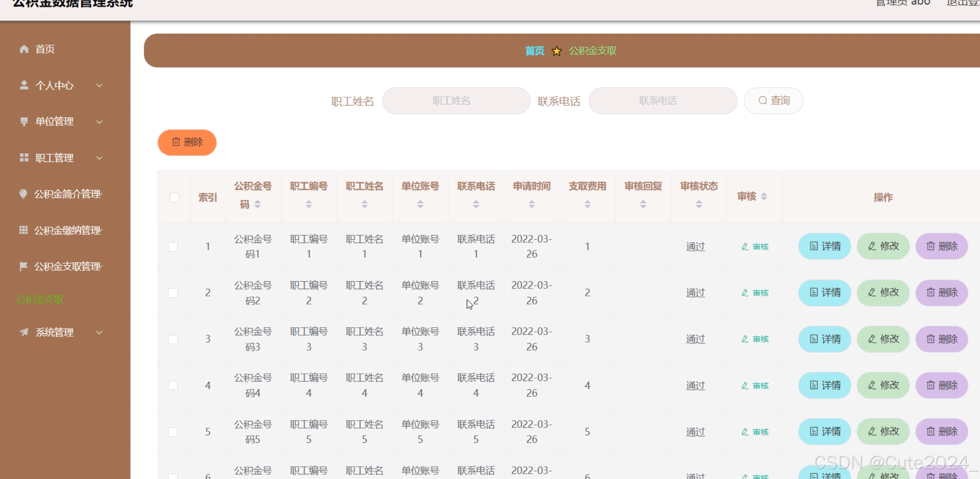980x479 pixels.
Task: Click the grid icon beside 职工管理
Action: tap(24, 158)
